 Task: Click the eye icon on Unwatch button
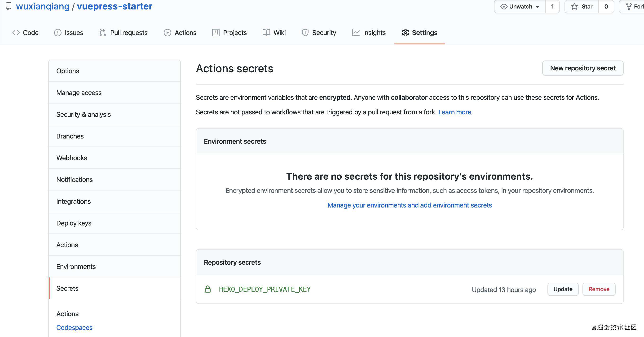coord(503,6)
